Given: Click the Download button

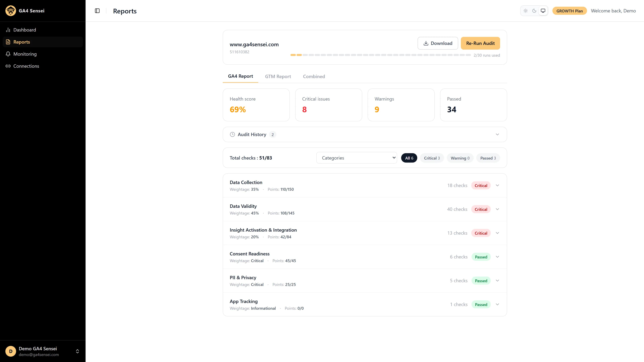Looking at the screenshot, I should [438, 43].
